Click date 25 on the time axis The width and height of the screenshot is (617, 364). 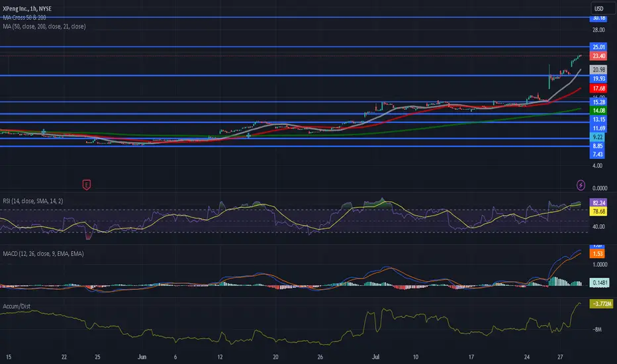tap(97, 357)
